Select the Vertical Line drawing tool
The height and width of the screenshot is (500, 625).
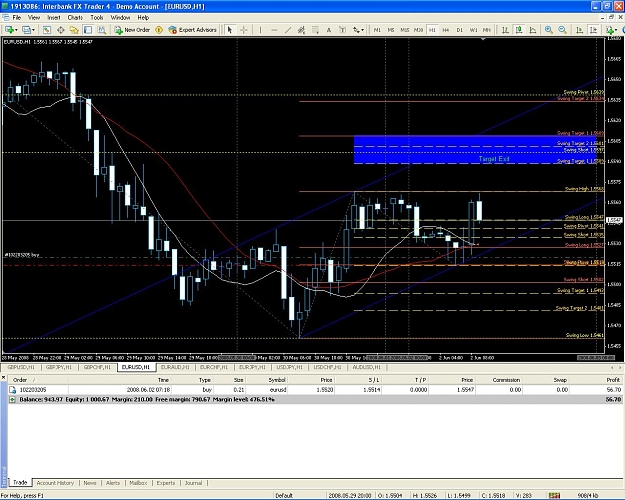pyautogui.click(x=260, y=30)
